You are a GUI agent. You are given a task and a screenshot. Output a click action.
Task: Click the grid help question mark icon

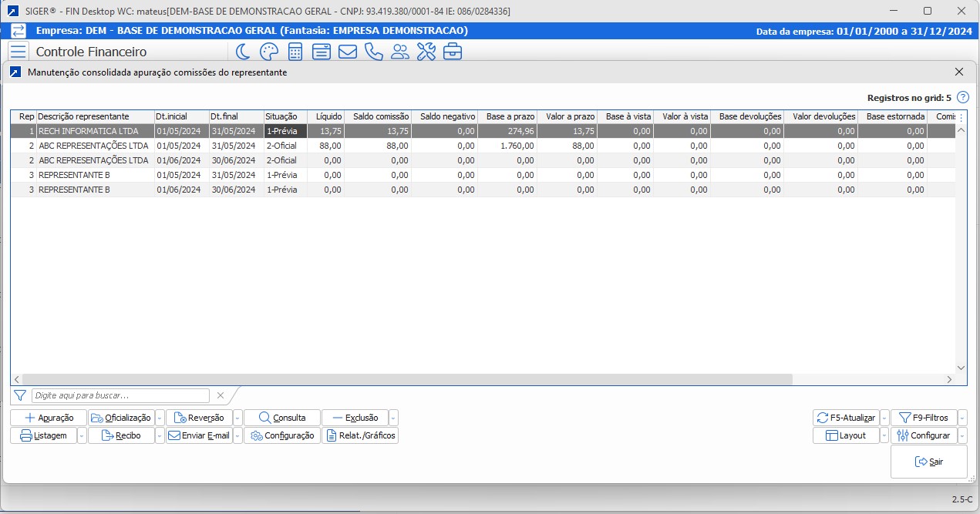(962, 98)
